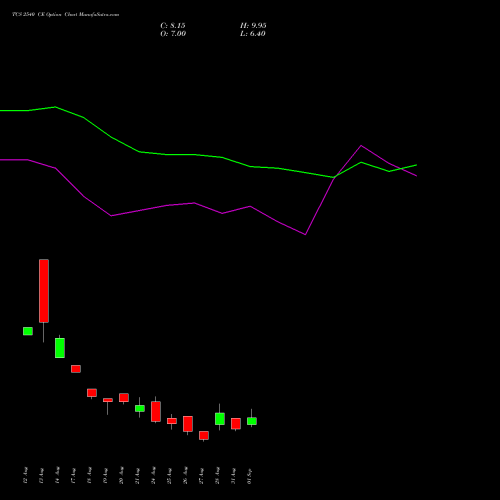Click the 19 Aug date label
This screenshot has height=500, width=500.
point(106,475)
